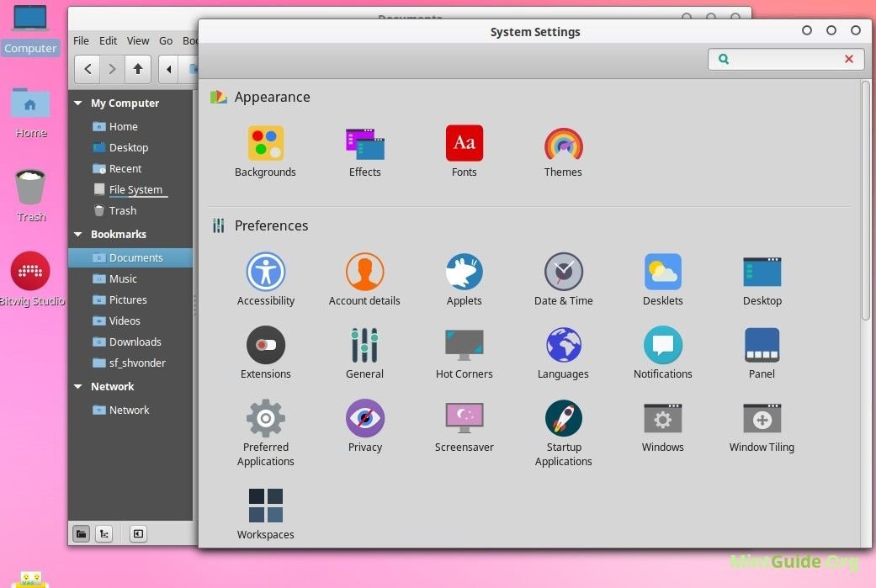Viewport: 876px width, 588px height.
Task: Open the Edit menu
Action: coord(108,40)
